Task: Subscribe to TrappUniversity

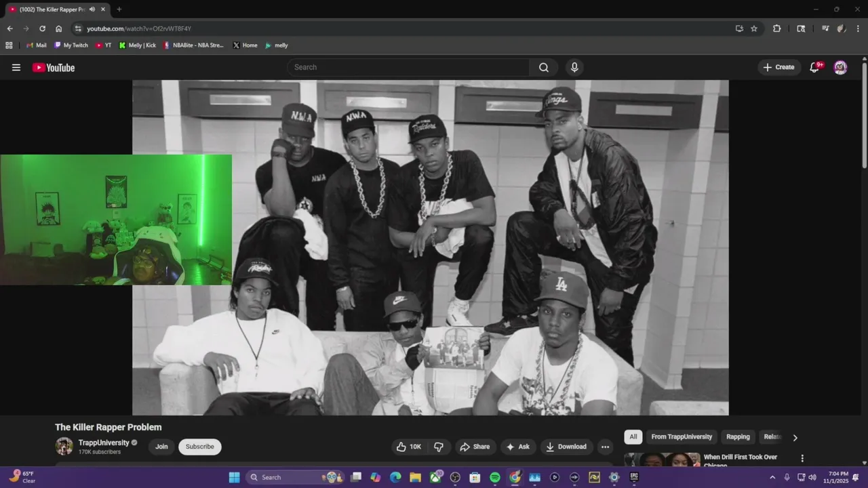Action: (200, 447)
